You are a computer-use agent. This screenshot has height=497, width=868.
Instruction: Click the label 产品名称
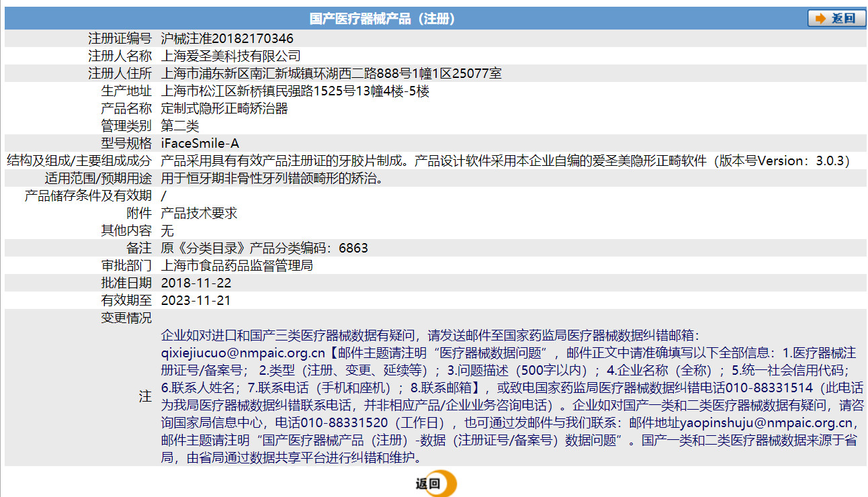[x=126, y=109]
